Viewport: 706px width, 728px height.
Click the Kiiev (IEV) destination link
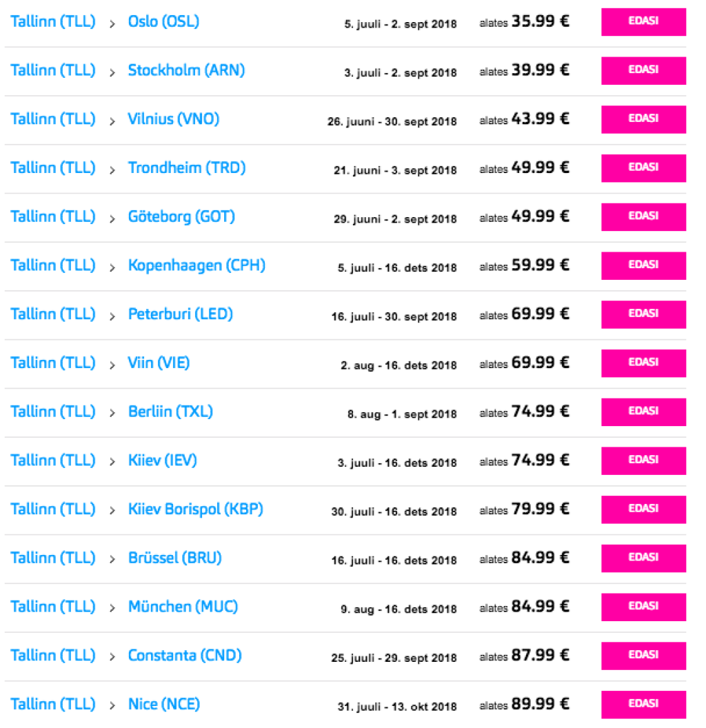point(162,461)
